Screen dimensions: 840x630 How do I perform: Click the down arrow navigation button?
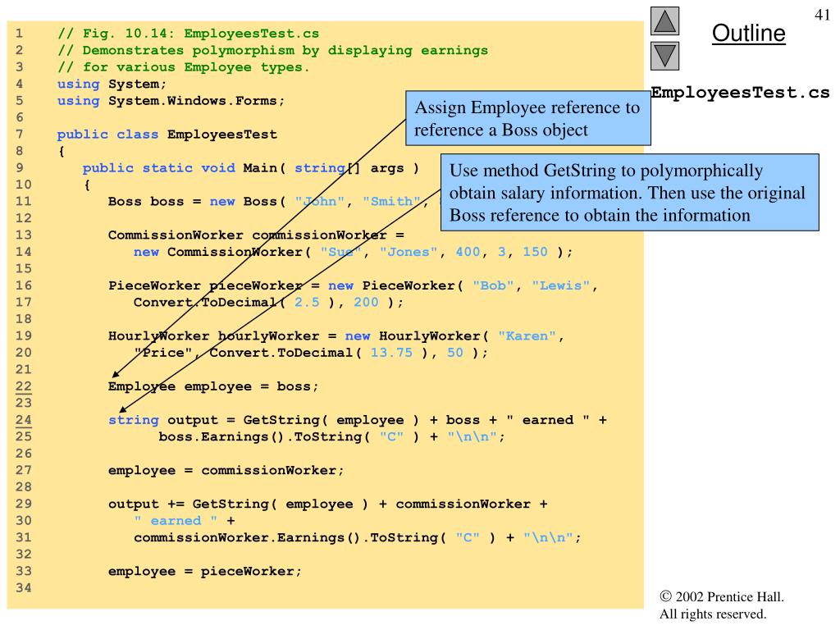coord(664,57)
